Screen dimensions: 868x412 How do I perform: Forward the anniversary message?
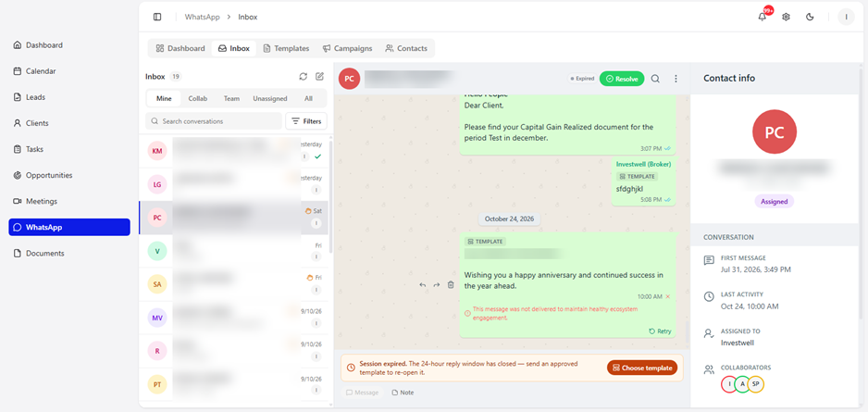pyautogui.click(x=436, y=284)
